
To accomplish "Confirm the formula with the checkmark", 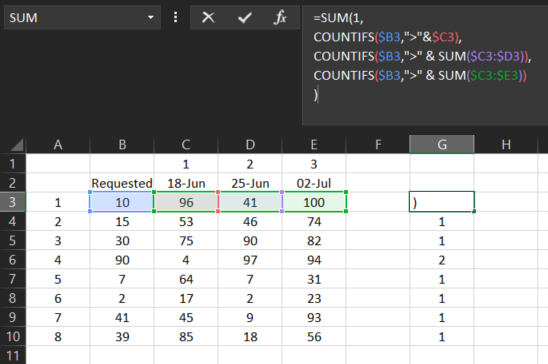I will [245, 17].
